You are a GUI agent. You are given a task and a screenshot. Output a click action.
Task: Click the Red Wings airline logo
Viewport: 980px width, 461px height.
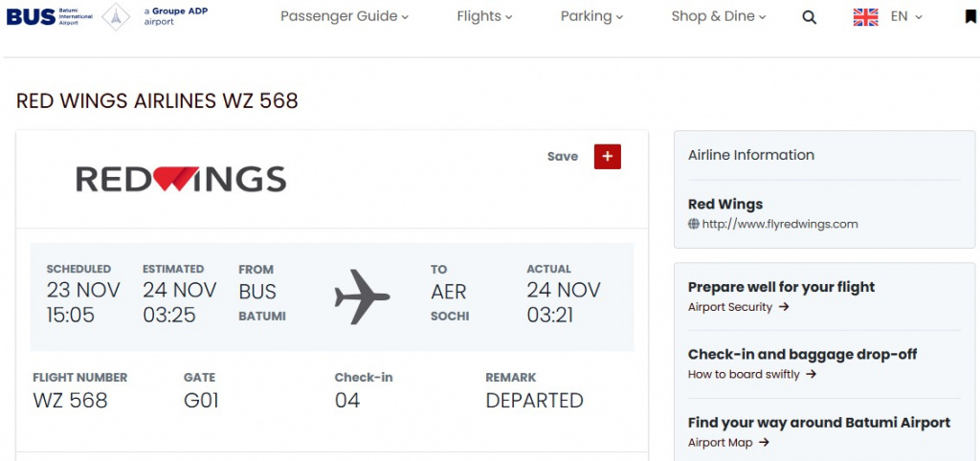pos(181,179)
